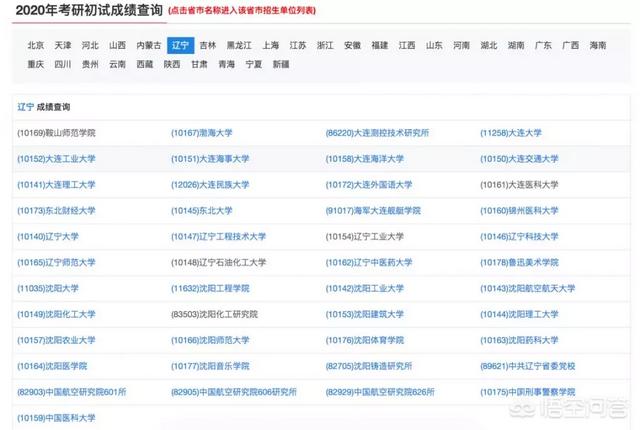Select 内蒙古 province tab

tap(149, 45)
